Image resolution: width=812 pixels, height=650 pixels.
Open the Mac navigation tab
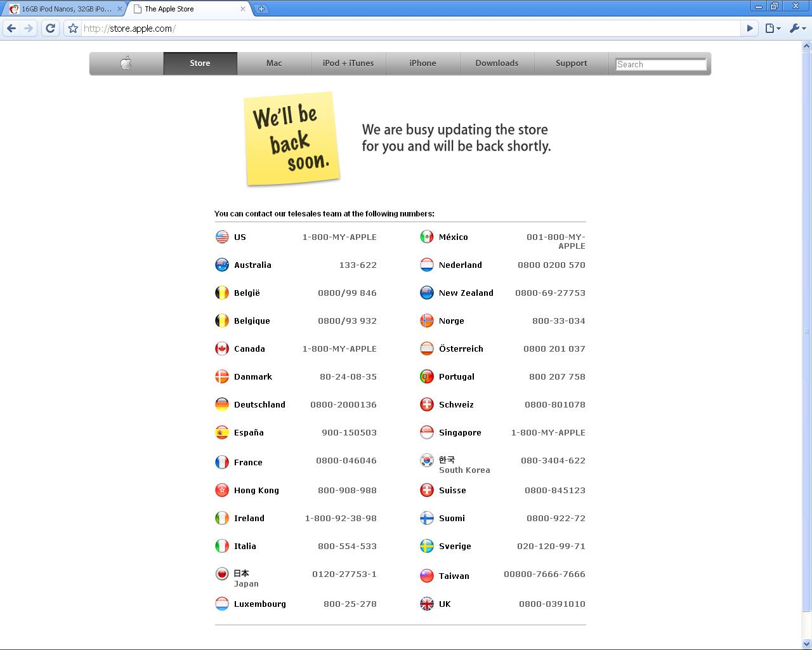[x=274, y=63]
